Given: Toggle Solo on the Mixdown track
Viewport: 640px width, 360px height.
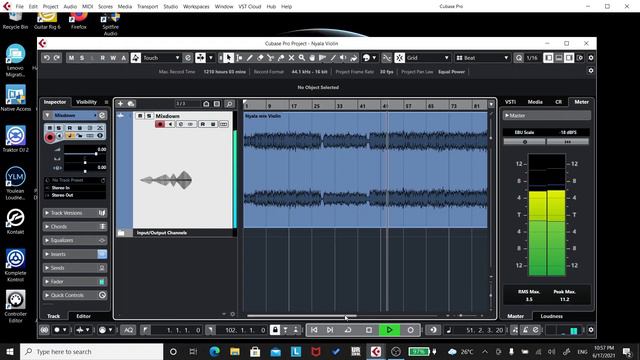Looking at the screenshot, I should (149, 116).
